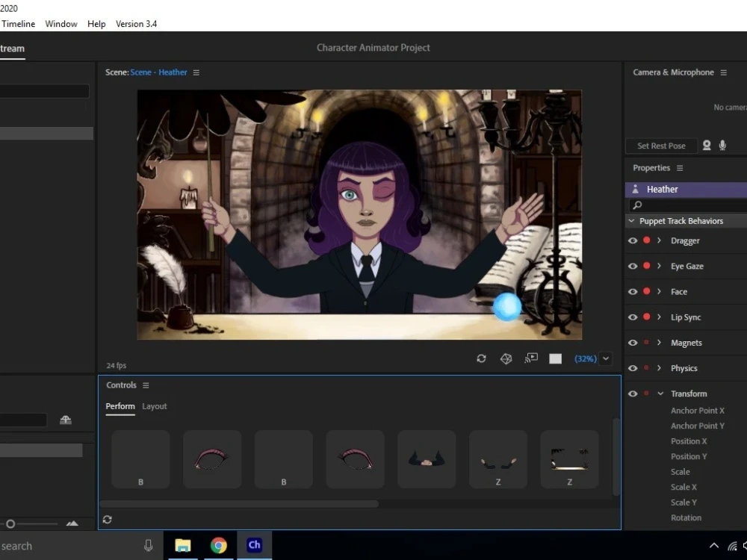This screenshot has width=747, height=560.
Task: Toggle visibility eye for Dragger
Action: point(633,240)
